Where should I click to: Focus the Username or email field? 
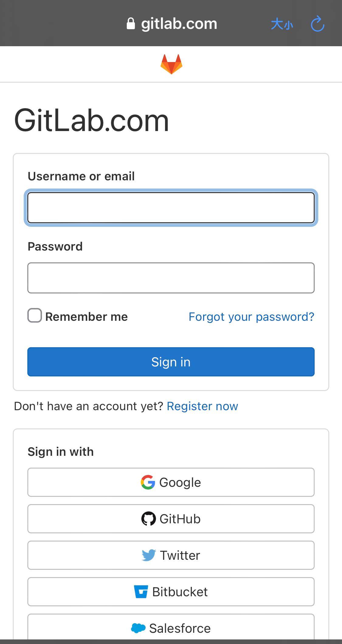tap(171, 208)
